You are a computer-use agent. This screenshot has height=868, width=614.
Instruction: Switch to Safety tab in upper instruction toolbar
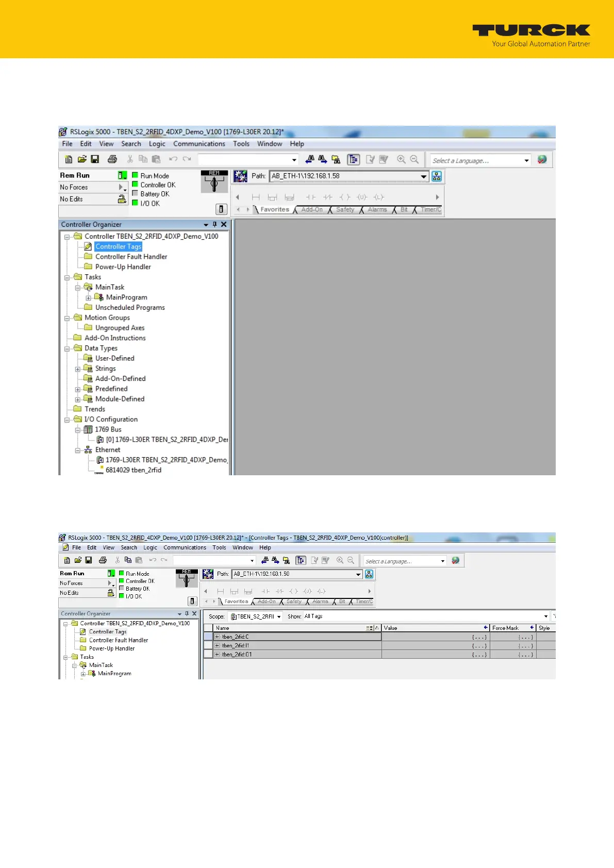345,210
